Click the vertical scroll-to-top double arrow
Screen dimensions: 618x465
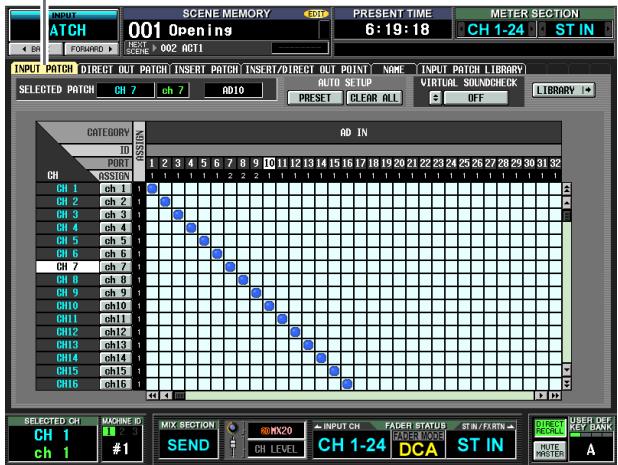click(567, 189)
